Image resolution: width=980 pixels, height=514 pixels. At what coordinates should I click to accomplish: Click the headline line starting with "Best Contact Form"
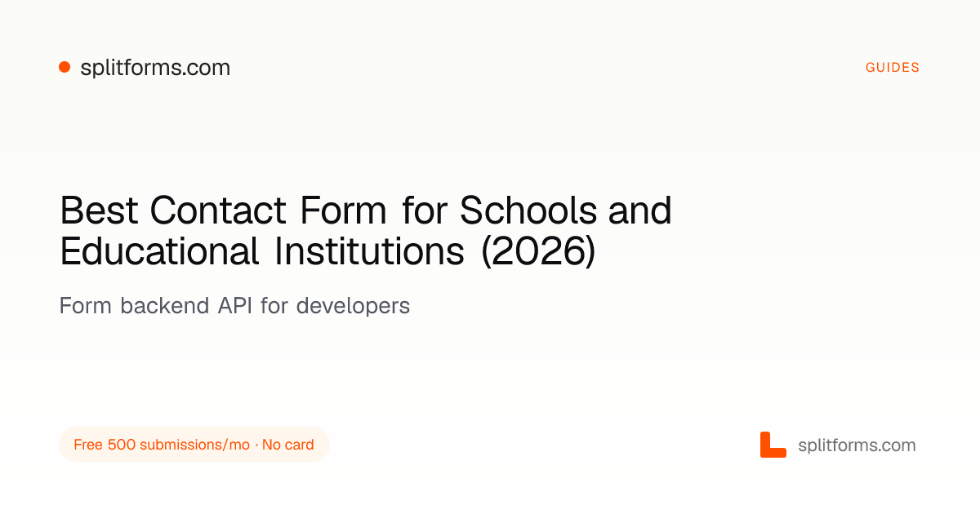pyautogui.click(x=366, y=211)
